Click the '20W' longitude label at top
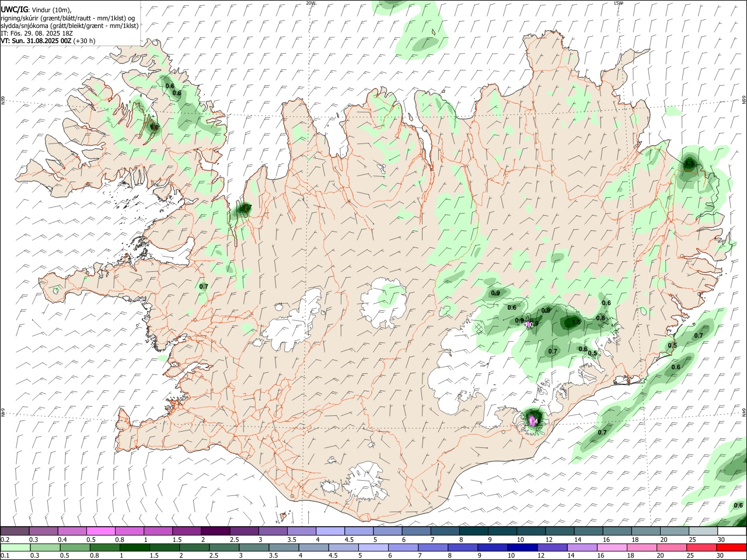Screen dimensions: 747x560 click(310, 3)
